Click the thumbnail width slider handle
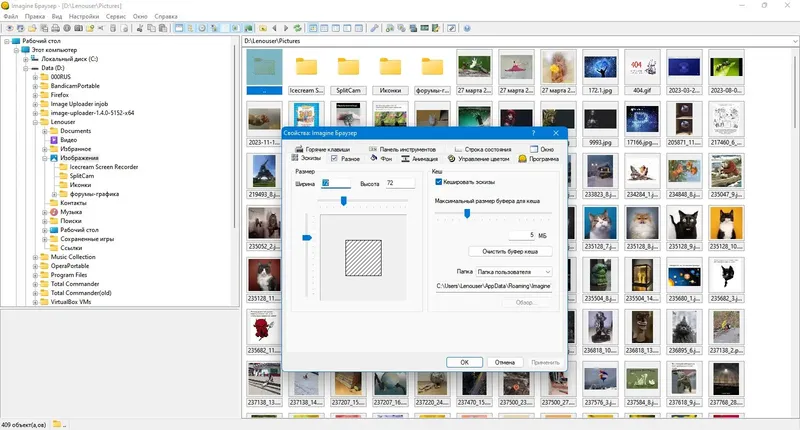 (x=344, y=201)
